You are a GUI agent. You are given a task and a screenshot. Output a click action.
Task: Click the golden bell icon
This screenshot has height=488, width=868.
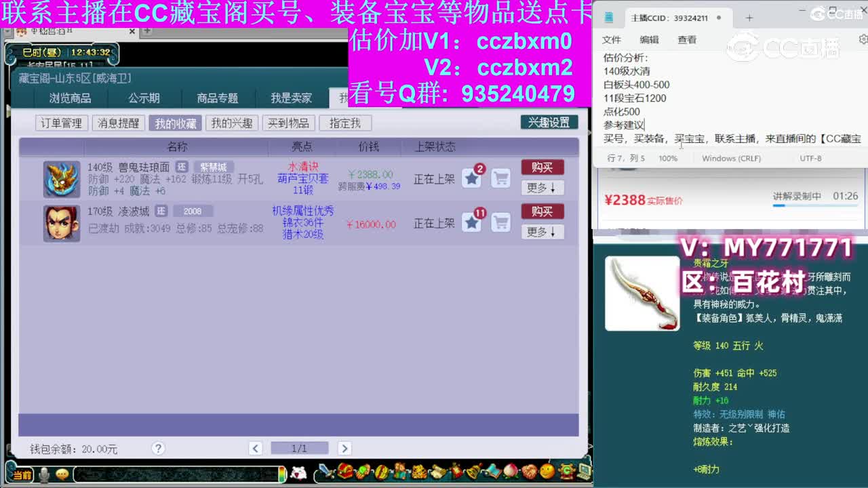[475, 471]
